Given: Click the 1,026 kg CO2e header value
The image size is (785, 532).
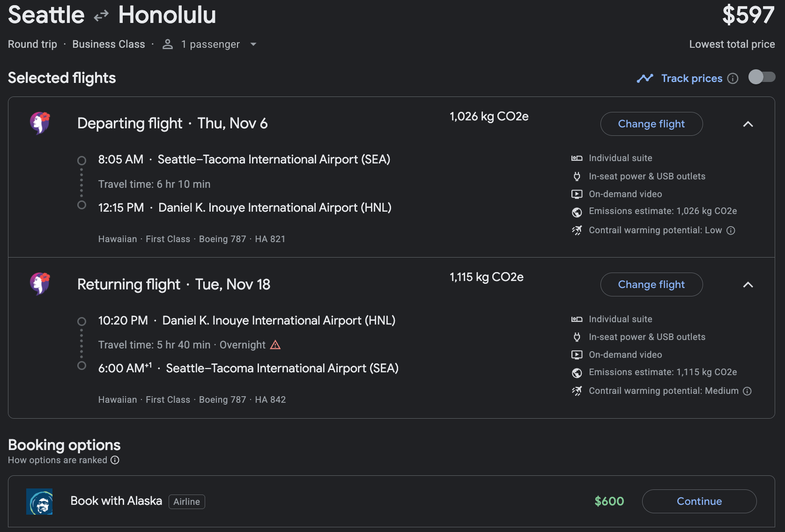Looking at the screenshot, I should (x=489, y=116).
